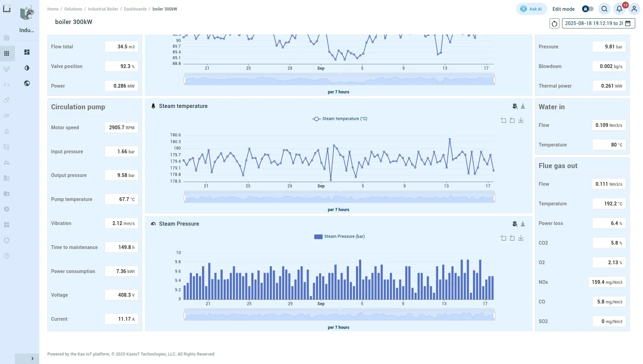Open the search magnifier in header

tap(604, 9)
